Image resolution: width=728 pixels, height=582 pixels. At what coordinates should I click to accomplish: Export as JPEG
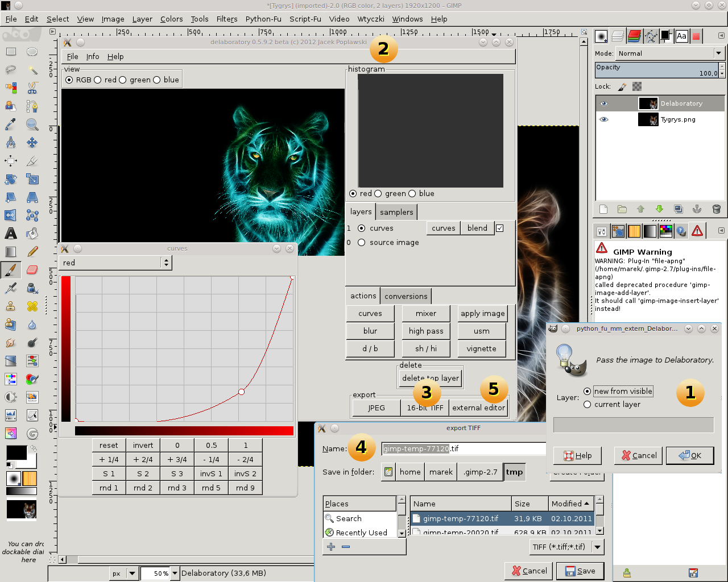(x=377, y=408)
